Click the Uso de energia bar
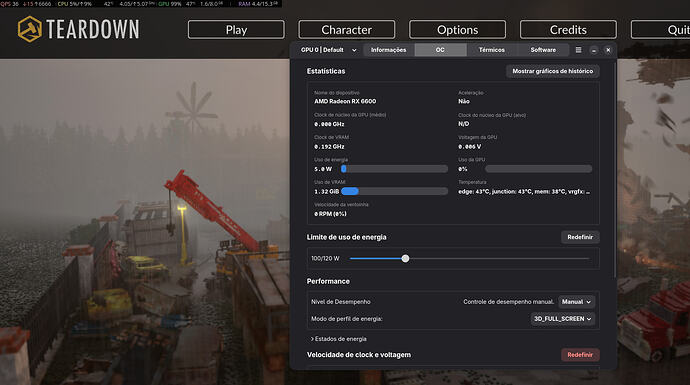Image resolution: width=690 pixels, height=385 pixels. pos(394,169)
